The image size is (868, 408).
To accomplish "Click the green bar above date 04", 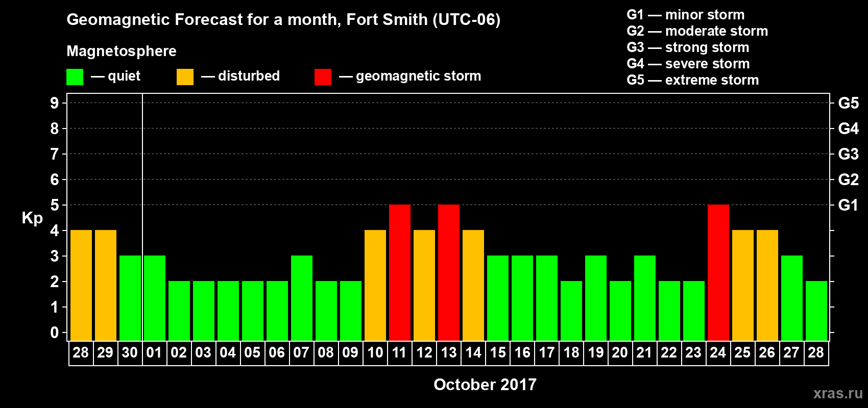I will 228,311.
